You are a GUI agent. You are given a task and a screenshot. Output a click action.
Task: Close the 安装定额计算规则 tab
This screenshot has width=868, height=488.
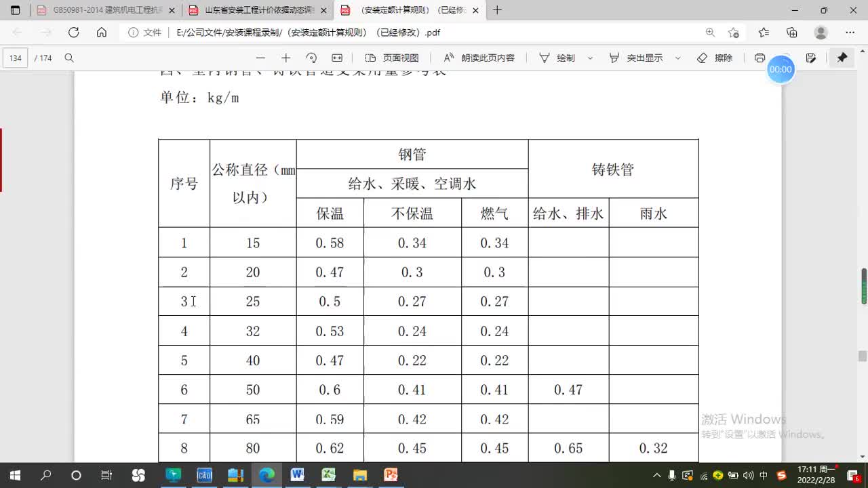(x=475, y=10)
